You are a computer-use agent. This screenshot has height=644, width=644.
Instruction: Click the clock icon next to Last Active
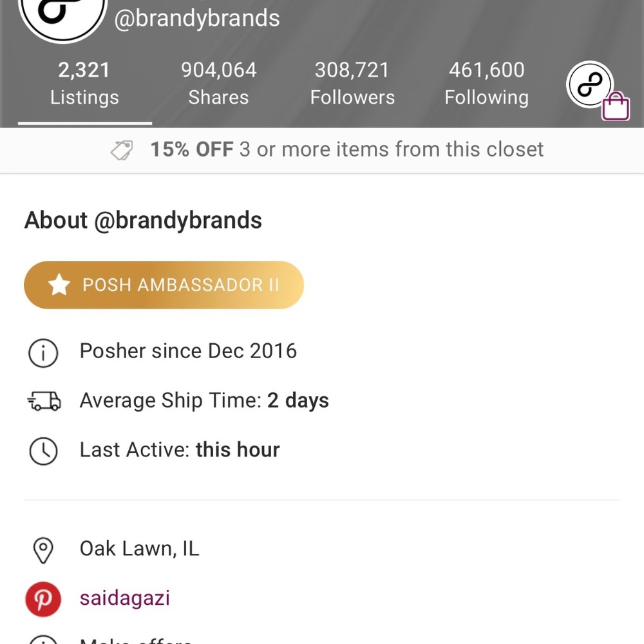[43, 450]
